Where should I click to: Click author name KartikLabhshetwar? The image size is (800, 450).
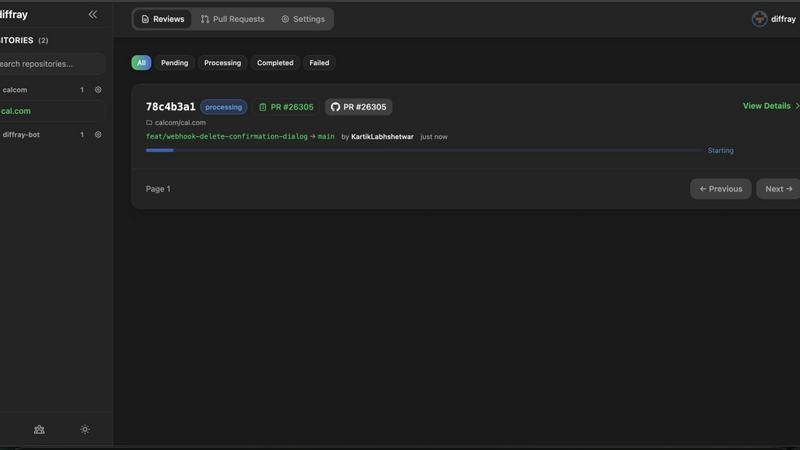coord(382,137)
